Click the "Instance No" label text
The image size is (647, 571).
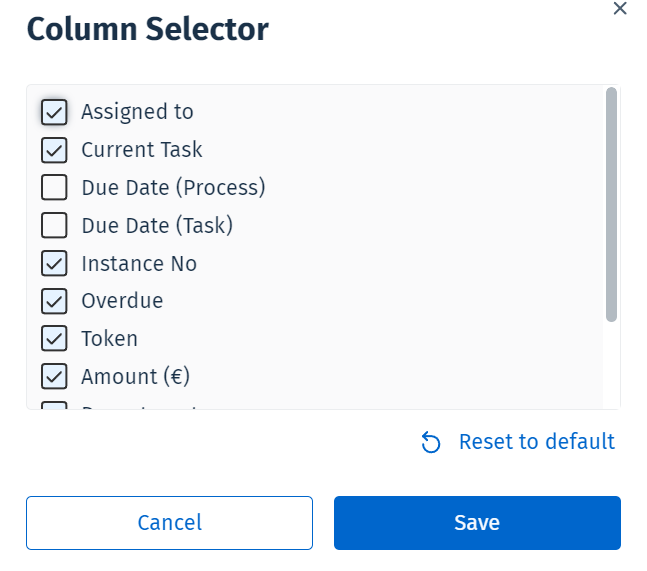pos(139,264)
